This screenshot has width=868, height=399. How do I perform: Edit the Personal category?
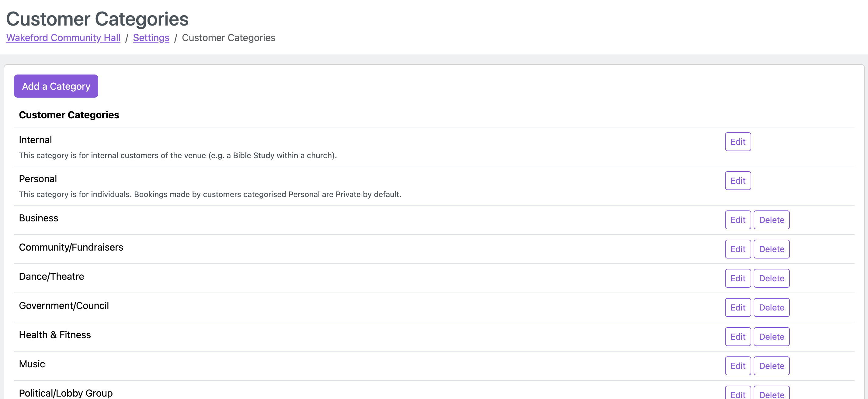738,181
